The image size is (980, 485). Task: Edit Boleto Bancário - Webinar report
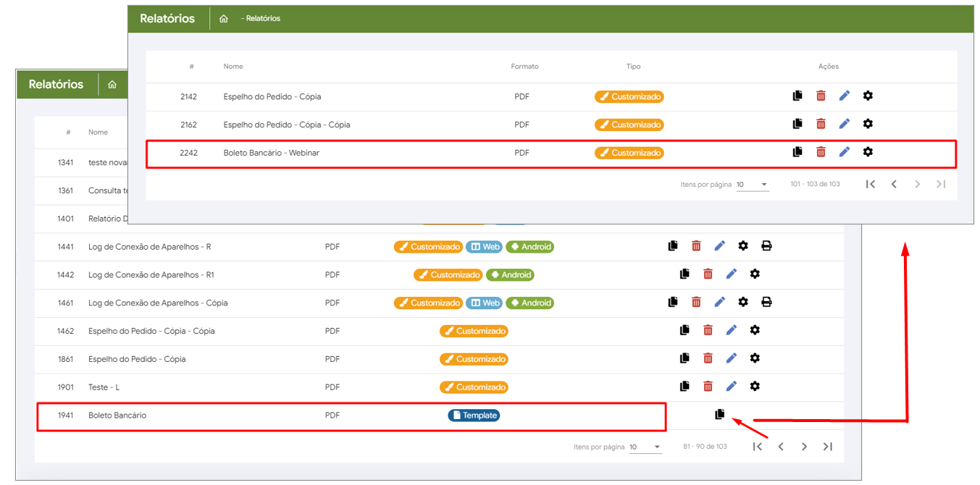click(x=845, y=152)
